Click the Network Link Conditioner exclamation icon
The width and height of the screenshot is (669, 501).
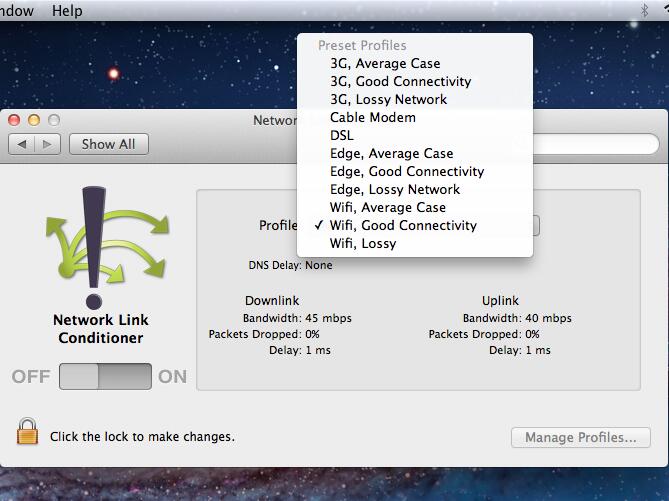pyautogui.click(x=107, y=248)
